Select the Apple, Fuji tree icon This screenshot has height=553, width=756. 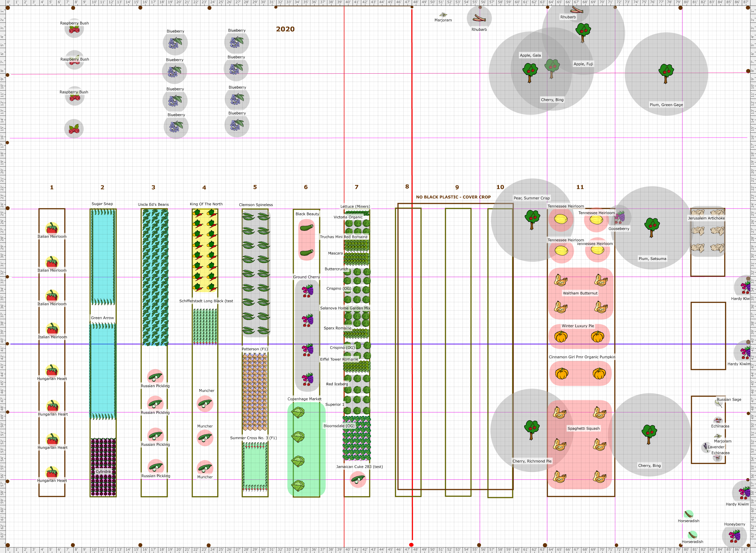(583, 32)
